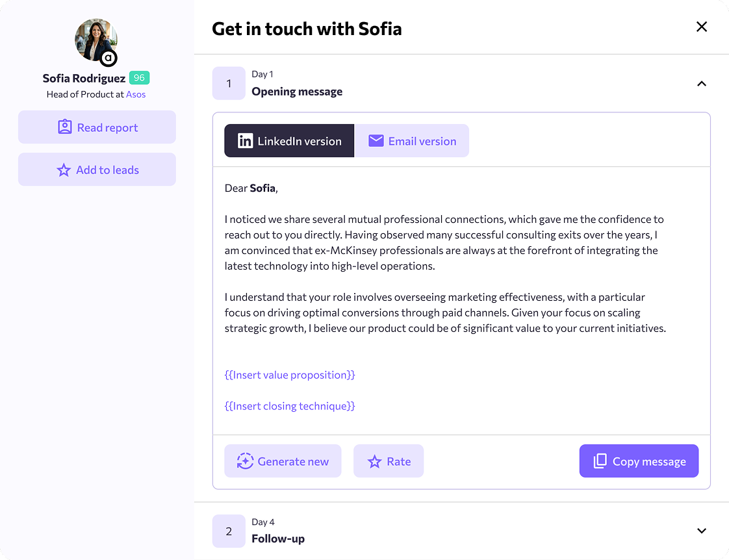Click the green 96 score badge
Image resolution: width=729 pixels, height=560 pixels.
138,77
